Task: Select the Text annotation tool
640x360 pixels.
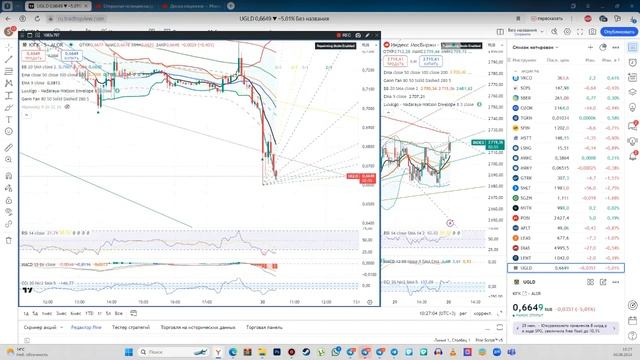Action: (9, 120)
